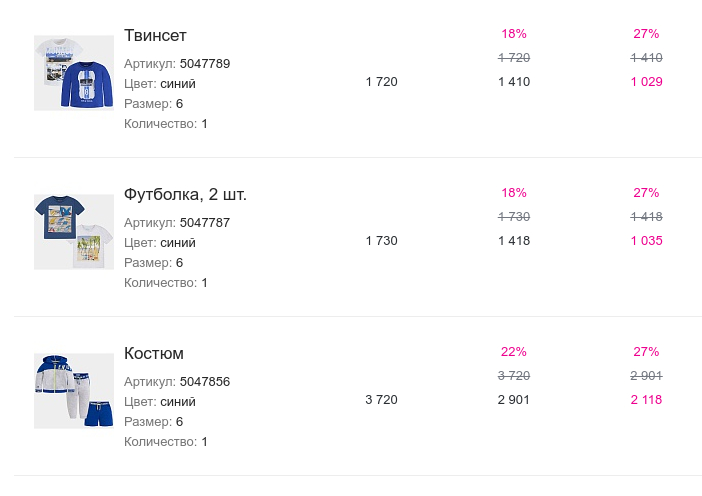The image size is (702, 496).
Task: Click the pink final price 1 035
Action: click(646, 241)
